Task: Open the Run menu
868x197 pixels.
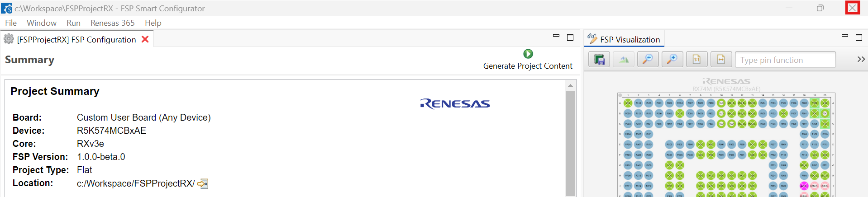Action: pos(73,23)
